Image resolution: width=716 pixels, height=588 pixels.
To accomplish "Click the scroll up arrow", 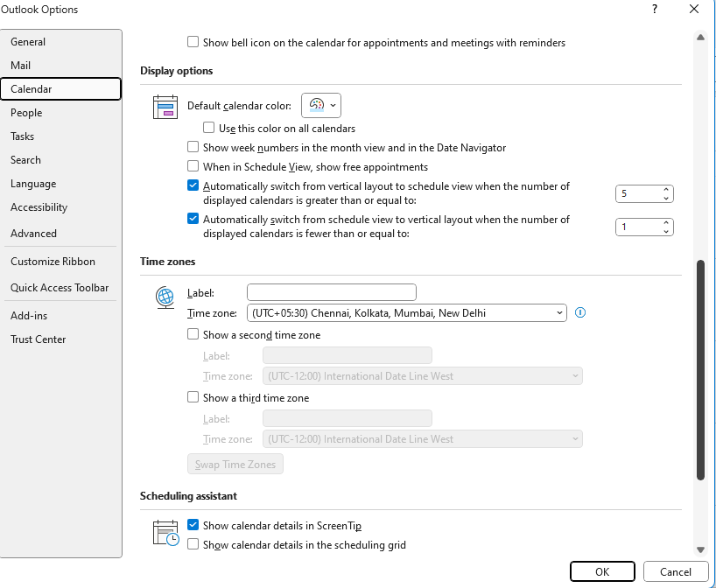I will 700,38.
